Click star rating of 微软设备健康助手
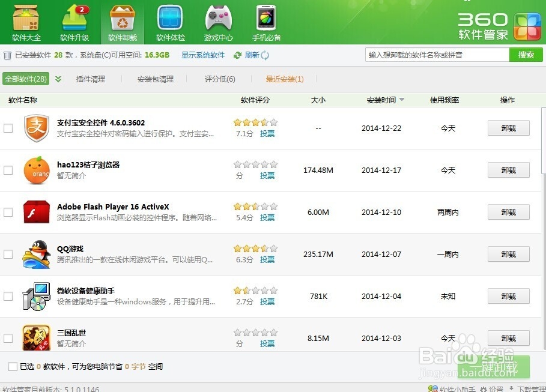 (256, 291)
